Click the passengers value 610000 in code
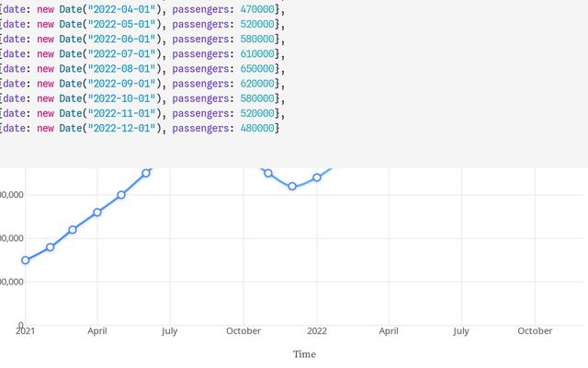The height and width of the screenshot is (368, 588). 257,53
